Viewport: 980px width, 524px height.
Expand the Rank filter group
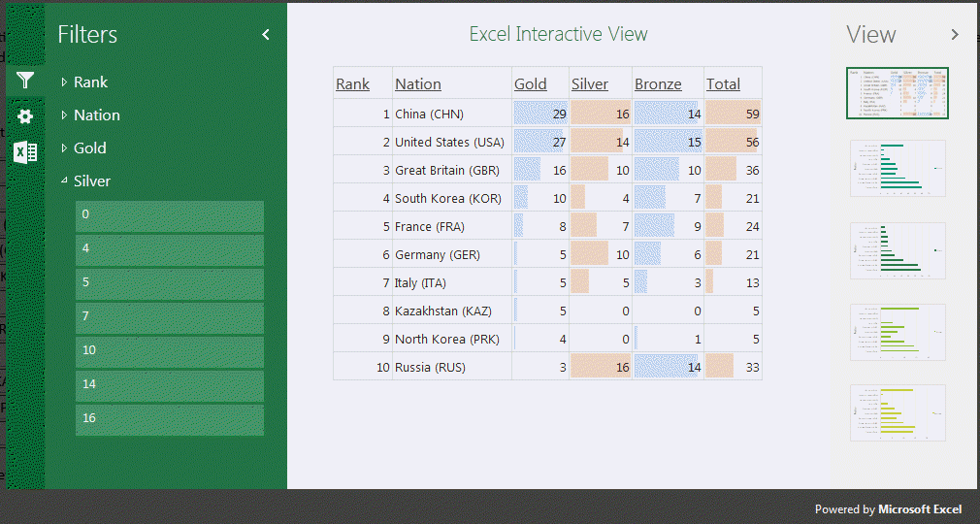89,82
